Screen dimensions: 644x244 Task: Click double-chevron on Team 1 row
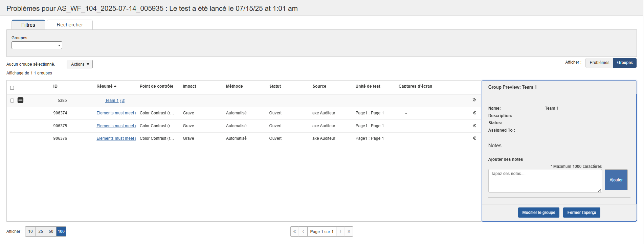point(474,100)
